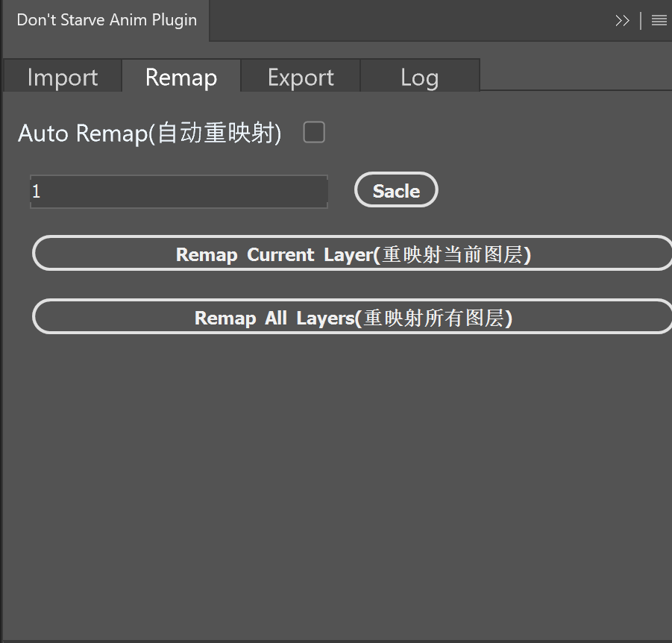The image size is (672, 643).
Task: Click the Remap All Layers button
Action: tap(353, 318)
